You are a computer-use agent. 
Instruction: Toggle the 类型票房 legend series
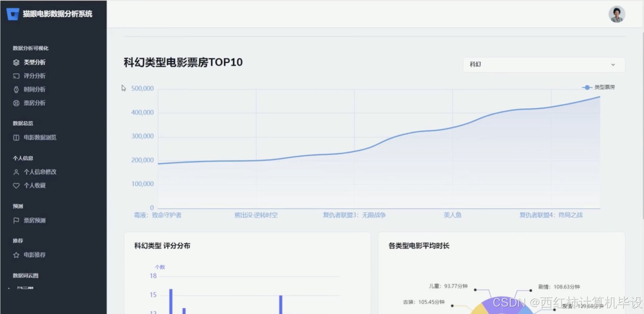click(598, 87)
